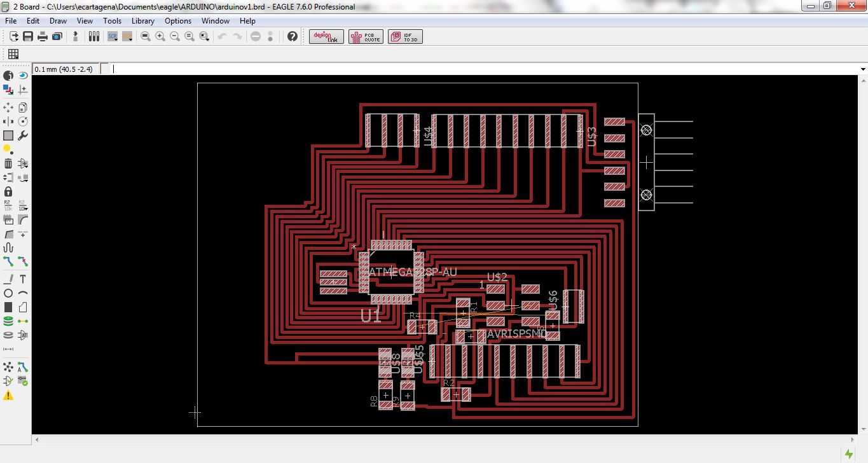Image resolution: width=868 pixels, height=463 pixels.
Task: Click the IDF to 3D button
Action: (x=404, y=37)
